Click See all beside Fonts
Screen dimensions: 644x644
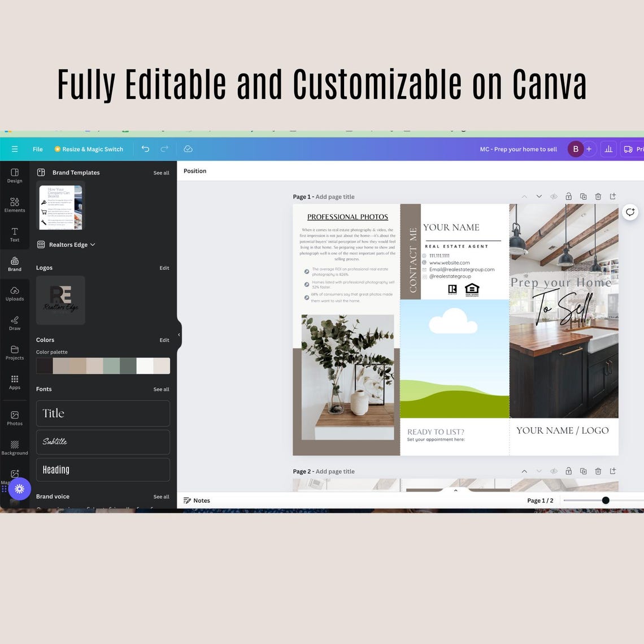161,389
